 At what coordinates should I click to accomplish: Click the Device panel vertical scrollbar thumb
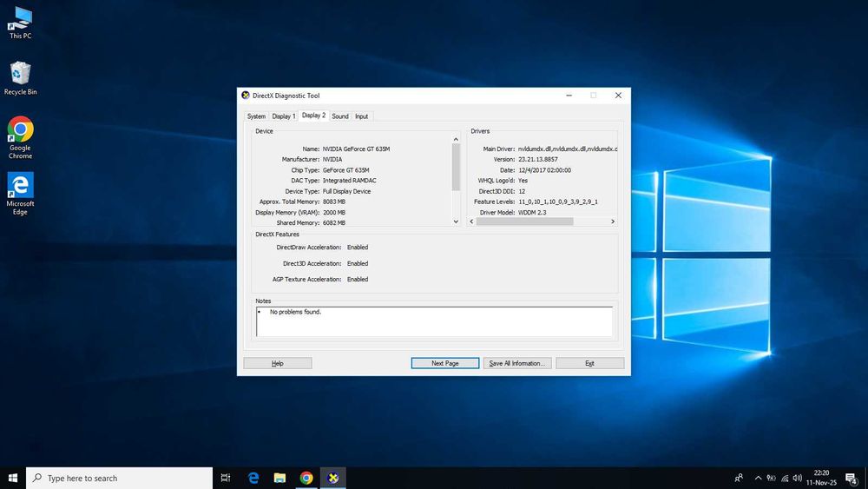(456, 167)
